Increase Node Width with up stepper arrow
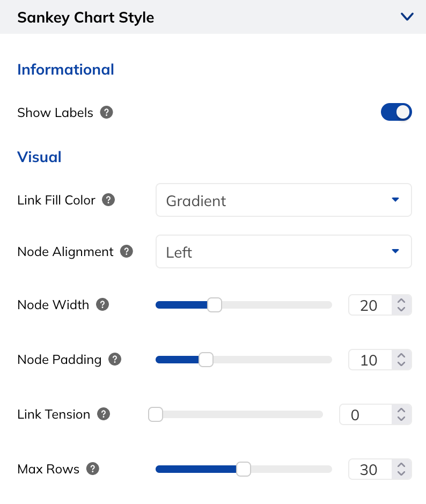This screenshot has width=426, height=504. (401, 301)
